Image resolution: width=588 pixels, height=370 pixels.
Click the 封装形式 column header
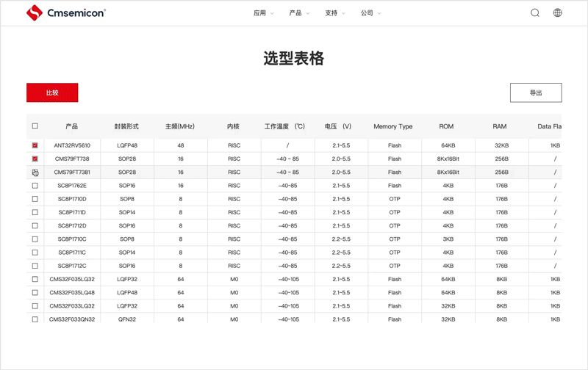click(x=126, y=126)
